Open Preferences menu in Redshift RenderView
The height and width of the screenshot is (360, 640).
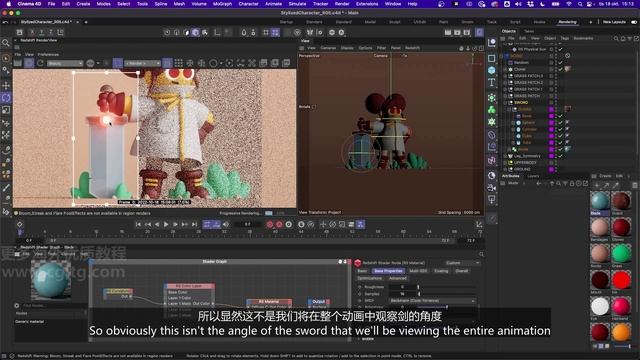(x=48, y=54)
